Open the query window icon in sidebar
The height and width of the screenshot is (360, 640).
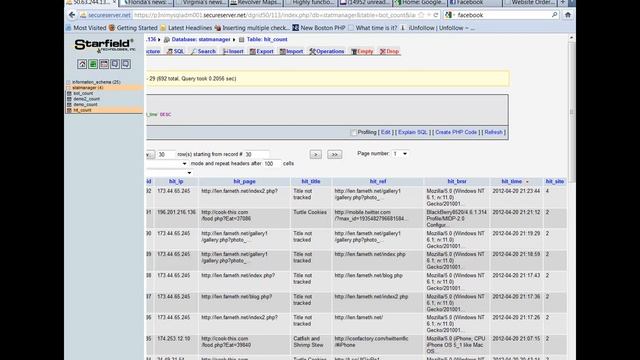coord(104,64)
